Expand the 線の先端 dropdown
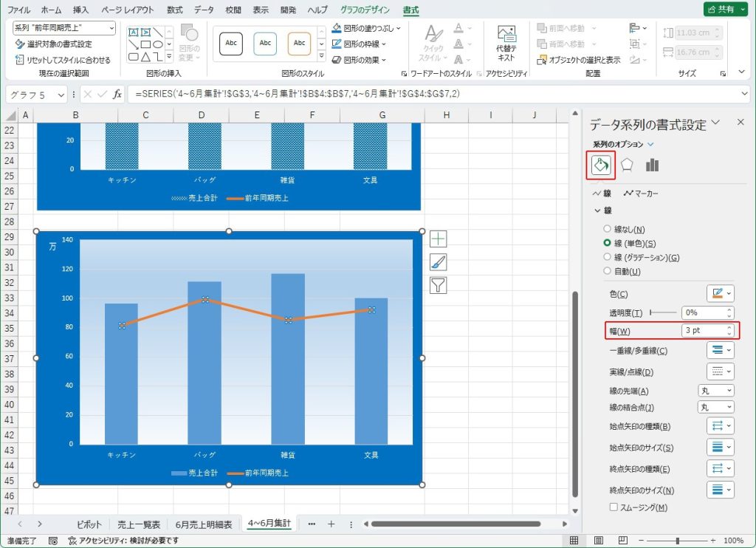The image size is (756, 548). tap(716, 391)
